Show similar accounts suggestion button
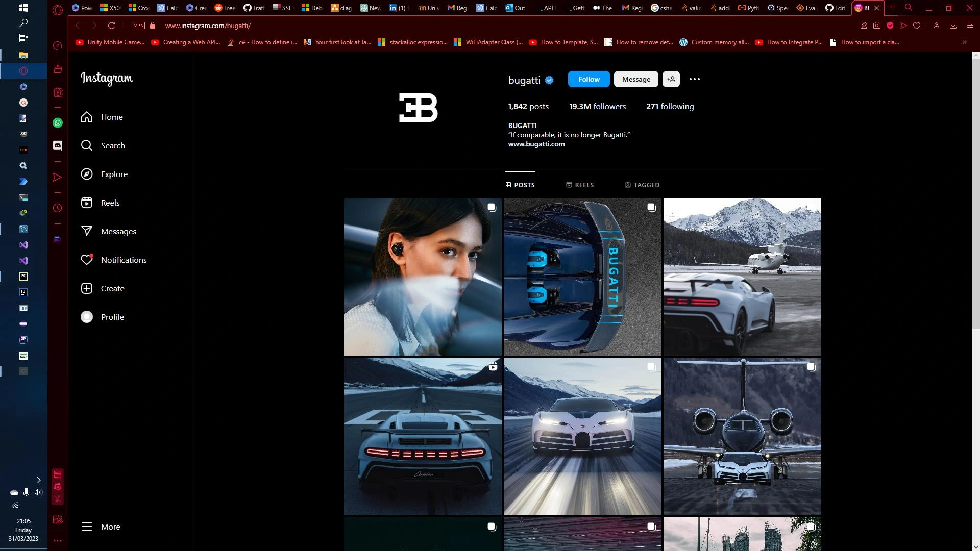Image resolution: width=980 pixels, height=551 pixels. click(x=671, y=79)
